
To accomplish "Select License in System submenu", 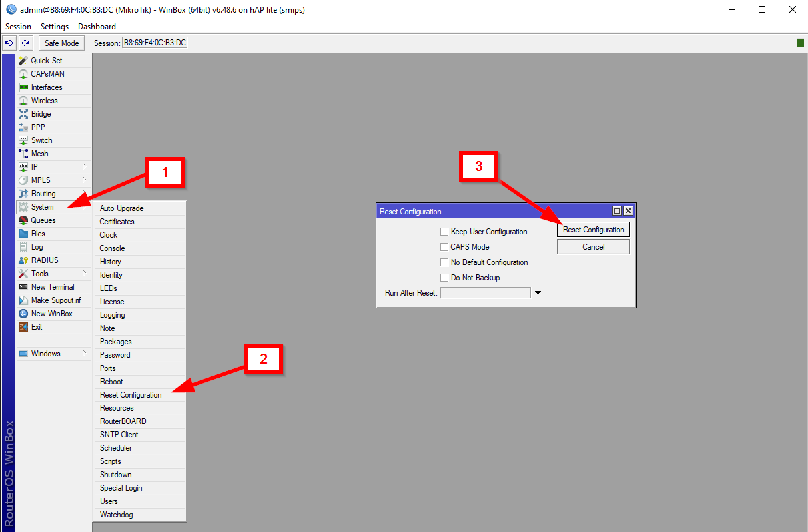I will coord(139,302).
